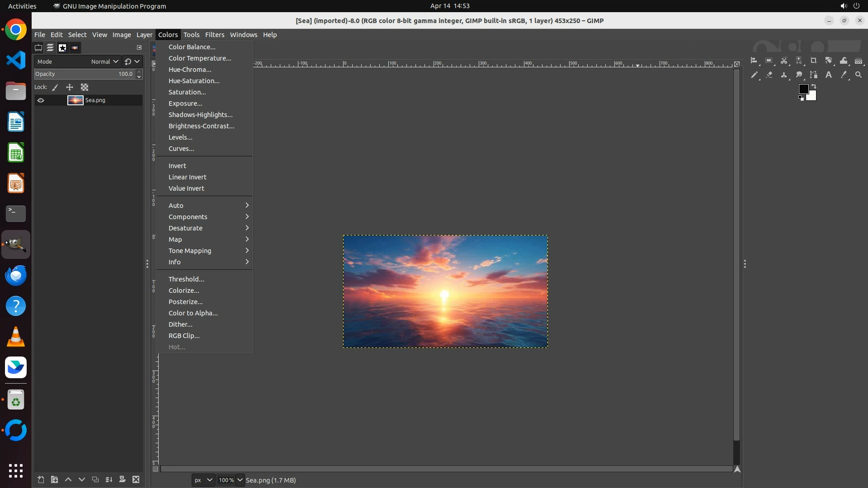Open the layer Mode Normal dropdown
The height and width of the screenshot is (488, 868).
[104, 61]
